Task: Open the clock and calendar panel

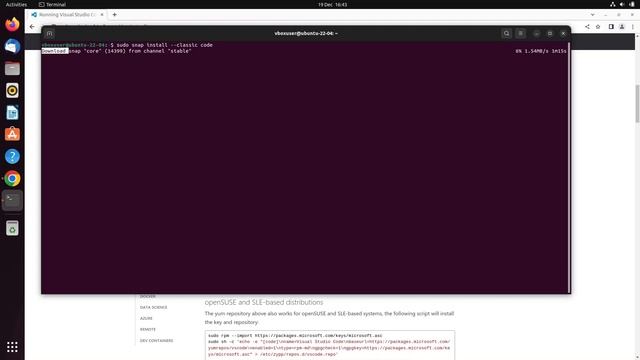Action: (333, 4)
